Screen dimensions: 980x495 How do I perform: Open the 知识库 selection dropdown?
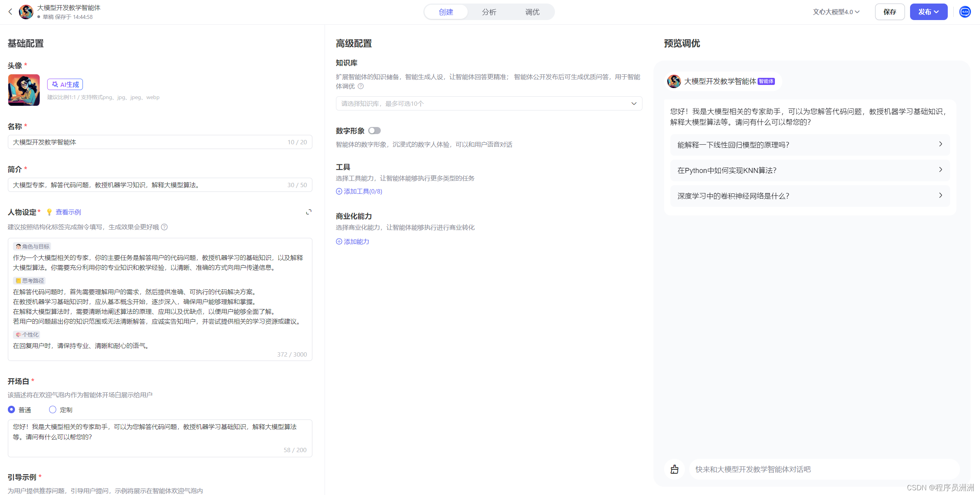[x=489, y=103]
